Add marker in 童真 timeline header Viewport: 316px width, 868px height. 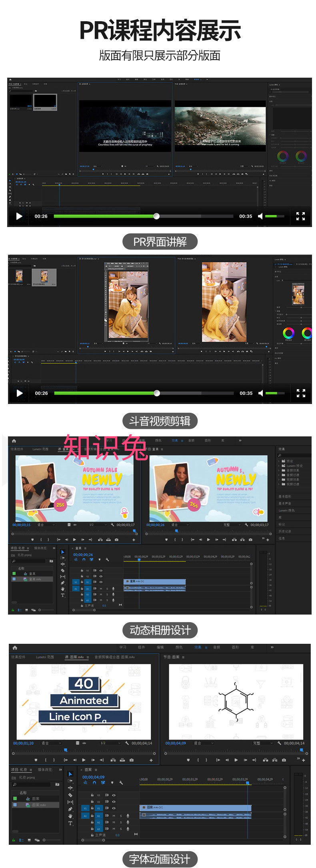pyautogui.click(x=100, y=559)
